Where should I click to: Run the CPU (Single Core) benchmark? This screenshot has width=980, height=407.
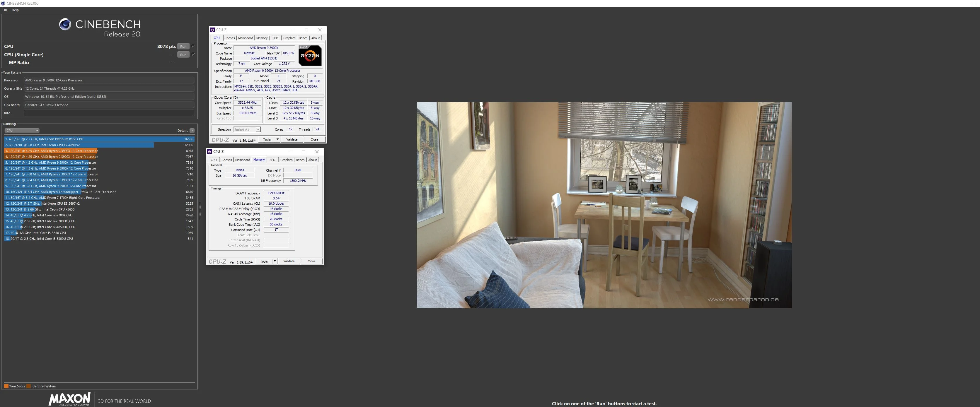pyautogui.click(x=183, y=55)
